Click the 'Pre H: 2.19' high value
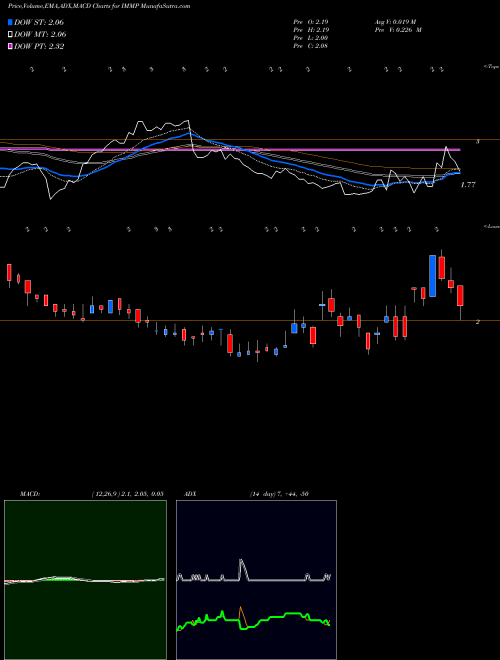 pos(311,29)
